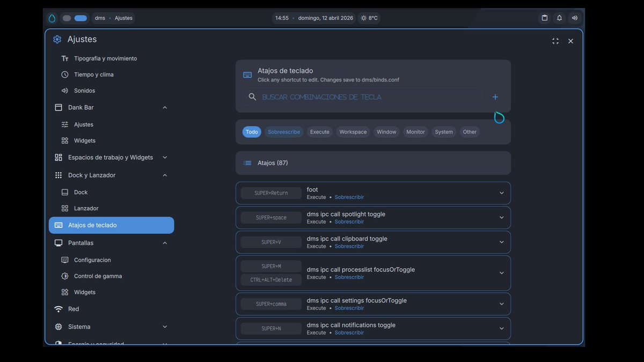644x362 pixels.
Task: Expand the foot shortcut row
Action: (502, 193)
